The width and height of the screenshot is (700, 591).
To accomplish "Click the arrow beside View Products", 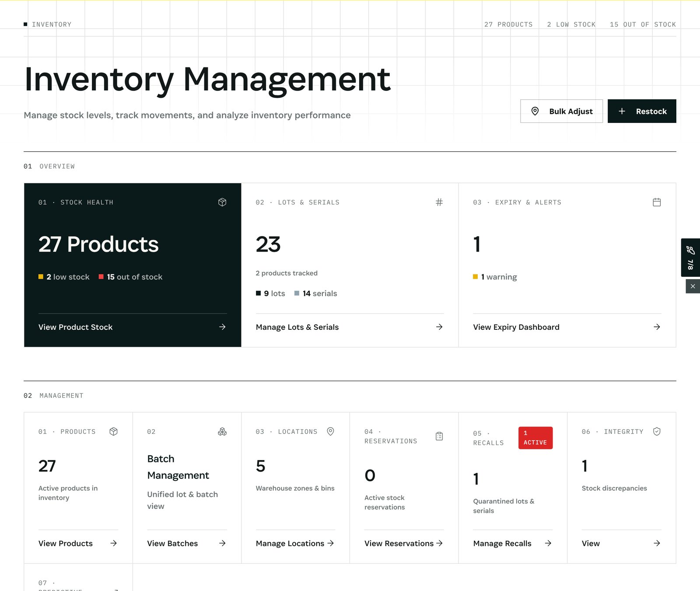I will (x=114, y=543).
